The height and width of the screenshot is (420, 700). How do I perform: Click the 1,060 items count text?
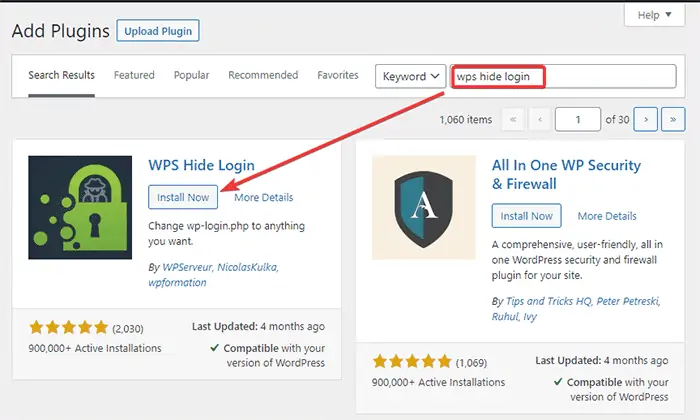pos(466,120)
